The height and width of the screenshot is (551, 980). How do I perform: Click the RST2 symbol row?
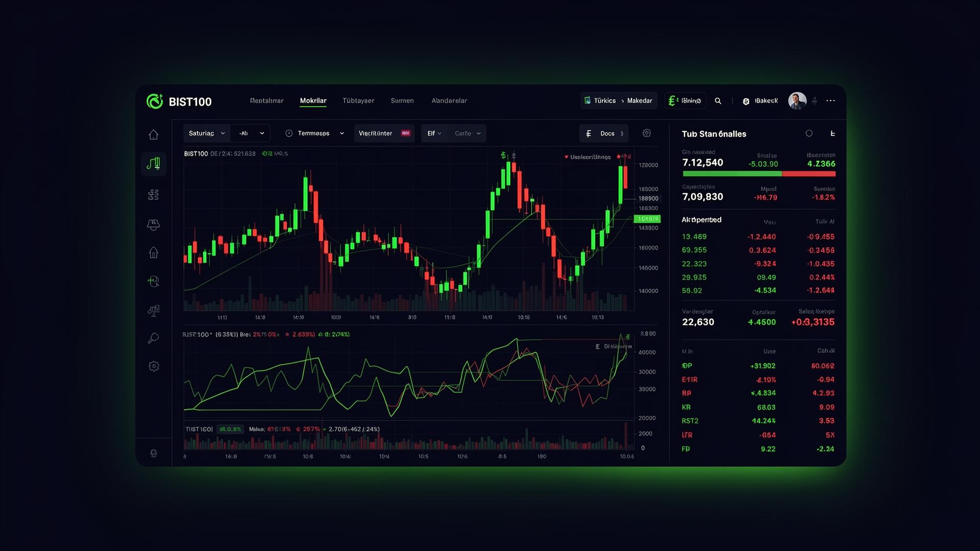[758, 421]
